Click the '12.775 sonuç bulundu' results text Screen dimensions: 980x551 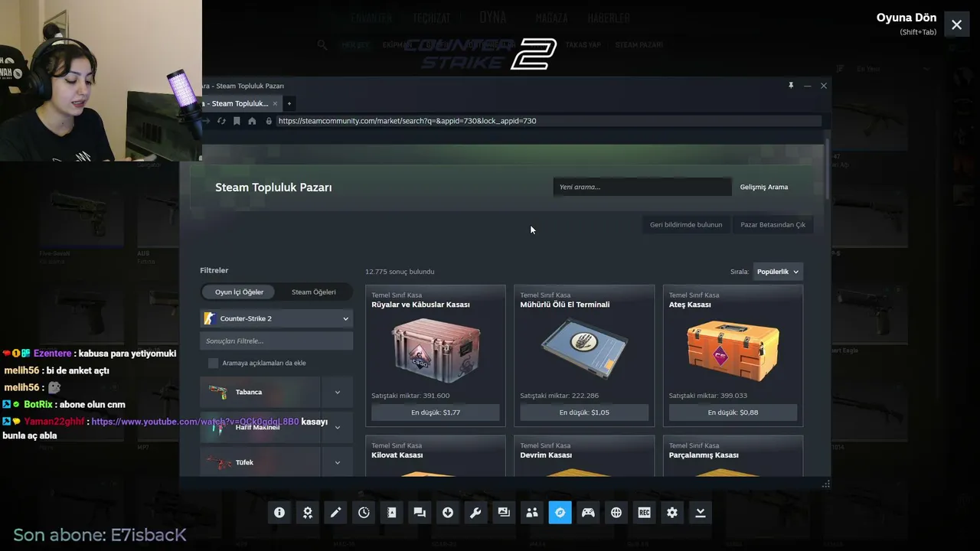point(400,272)
